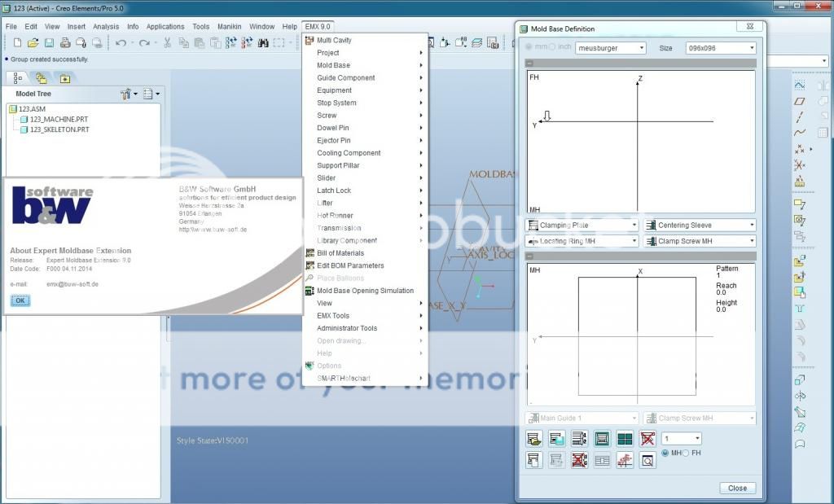The image size is (834, 504).
Task: Click the four-square cavity layout icon
Action: [x=625, y=439]
